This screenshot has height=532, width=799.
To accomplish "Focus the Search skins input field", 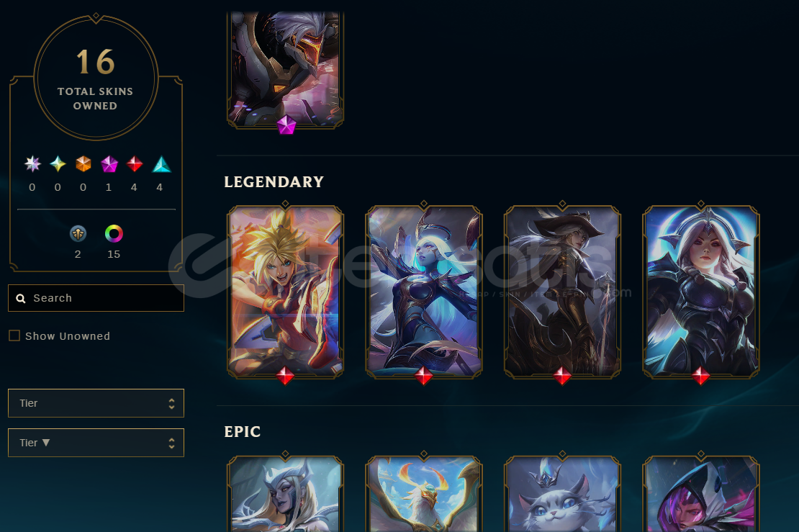I will (96, 298).
